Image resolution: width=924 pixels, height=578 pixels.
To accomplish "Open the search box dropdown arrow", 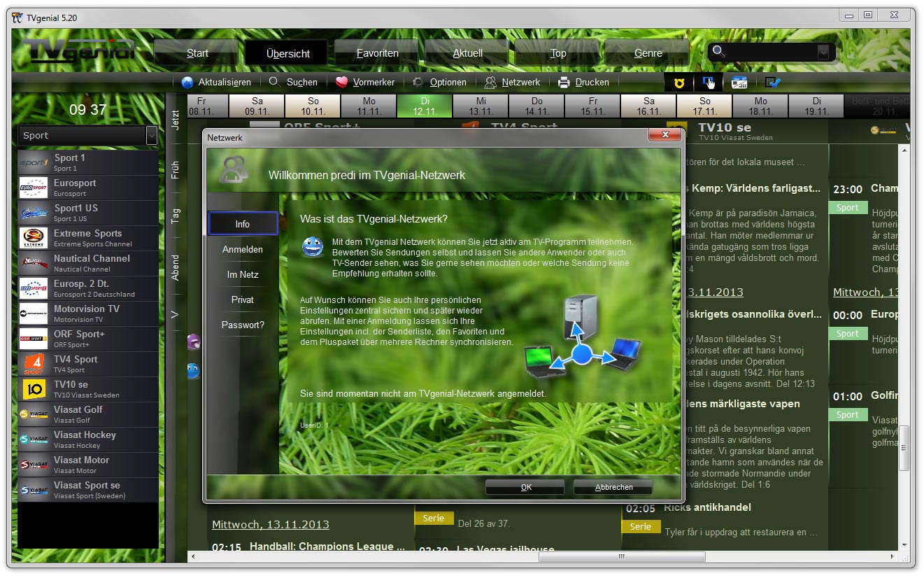I will point(823,52).
